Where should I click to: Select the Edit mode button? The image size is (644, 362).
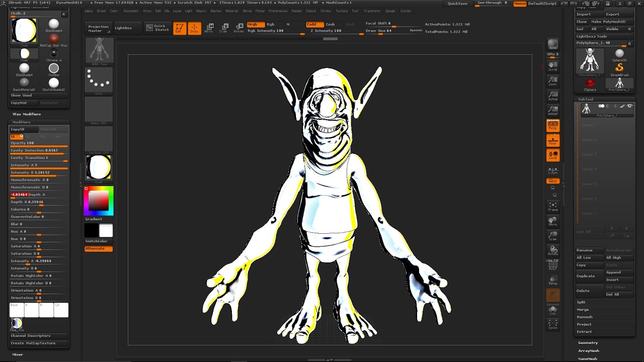coord(179,28)
